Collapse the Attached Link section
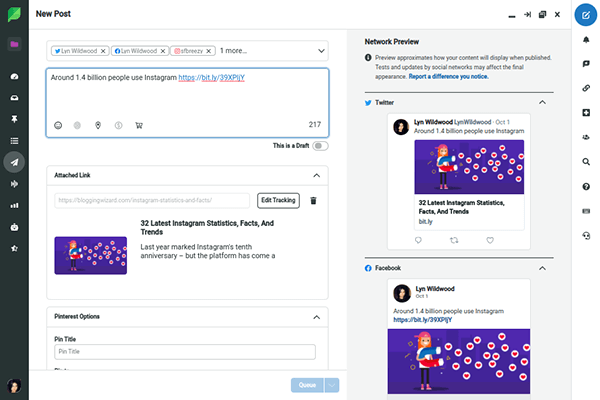Viewport: 600px width, 400px height. click(317, 175)
